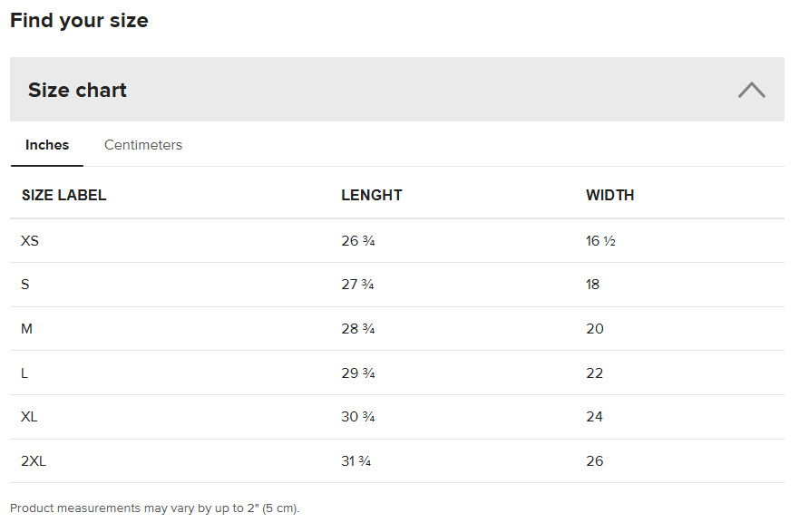
Task: Select the S size row label
Action: pyautogui.click(x=25, y=285)
